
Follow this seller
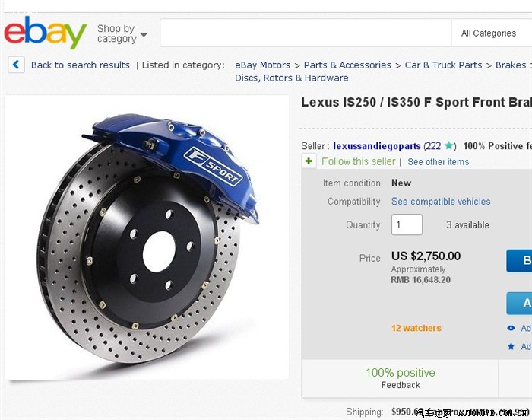tap(358, 161)
